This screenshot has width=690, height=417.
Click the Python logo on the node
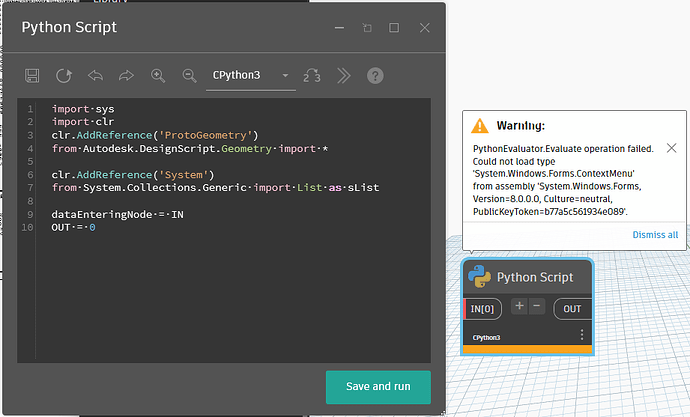click(x=479, y=277)
